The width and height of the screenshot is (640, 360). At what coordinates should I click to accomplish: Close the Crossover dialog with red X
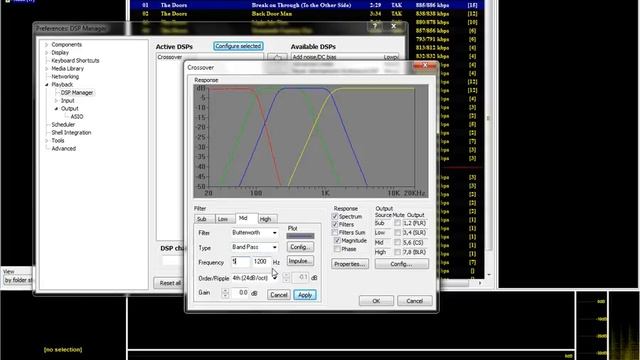425,66
